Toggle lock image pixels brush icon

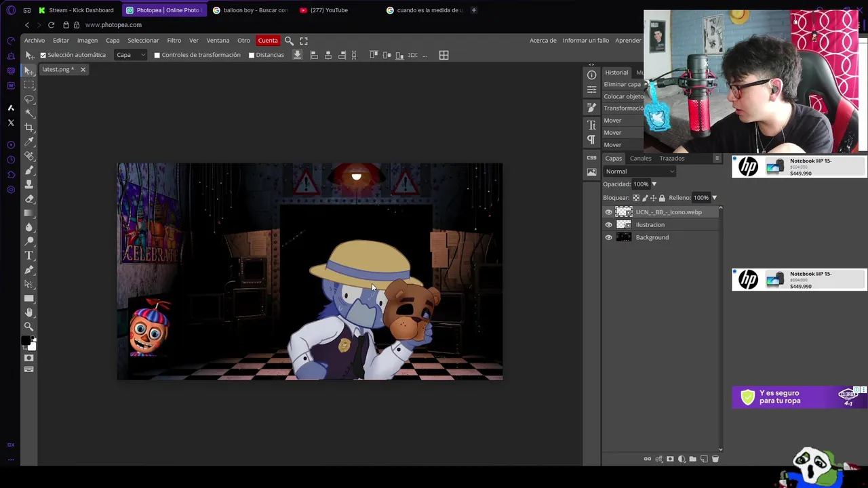[644, 198]
